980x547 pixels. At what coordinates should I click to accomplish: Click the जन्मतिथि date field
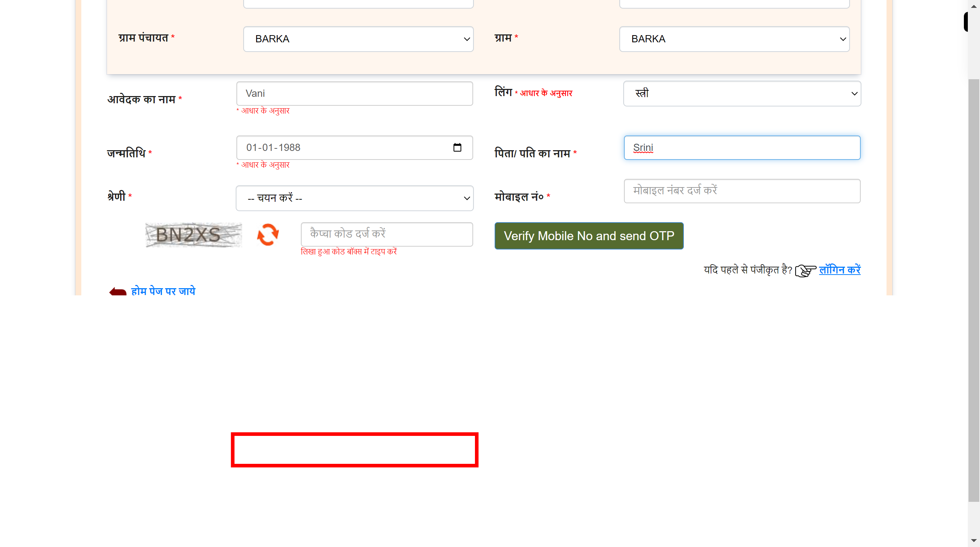[x=355, y=147]
